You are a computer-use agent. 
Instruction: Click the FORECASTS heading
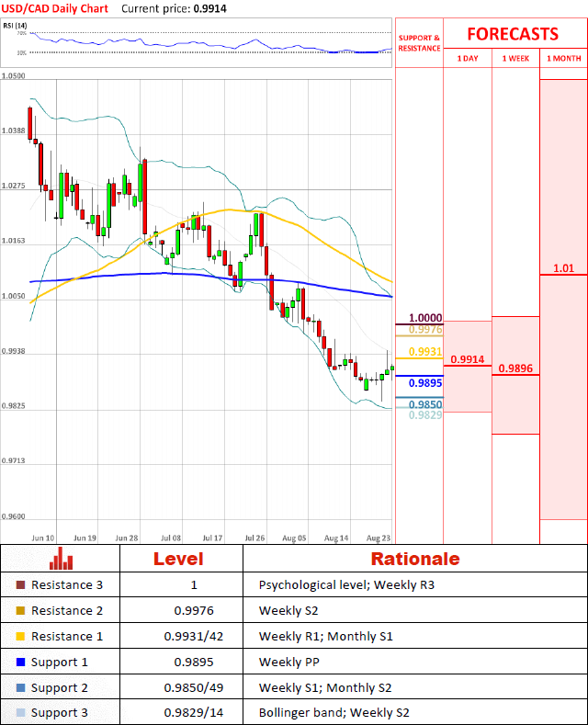[x=513, y=34]
